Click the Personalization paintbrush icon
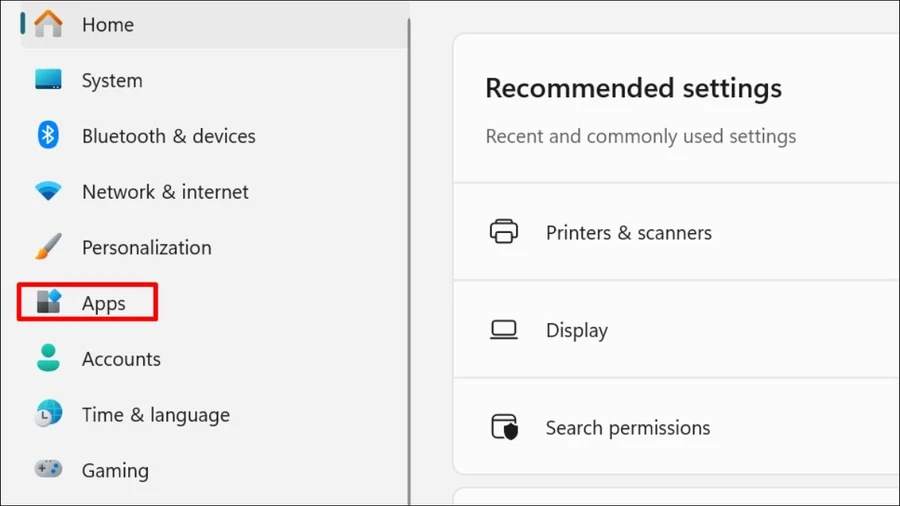This screenshot has width=900, height=506. point(48,246)
